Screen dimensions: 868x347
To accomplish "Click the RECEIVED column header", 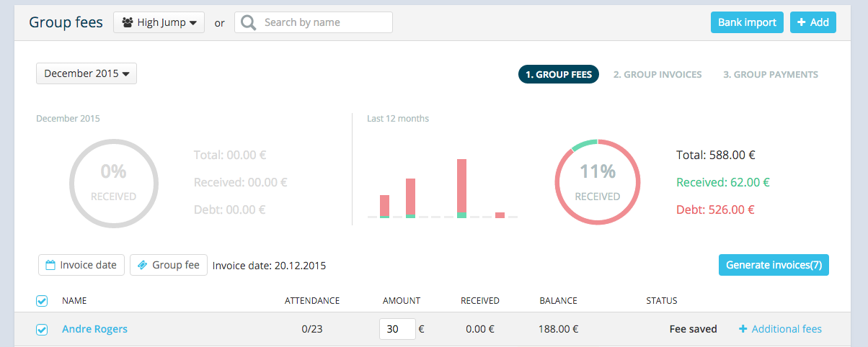I will pyautogui.click(x=480, y=301).
